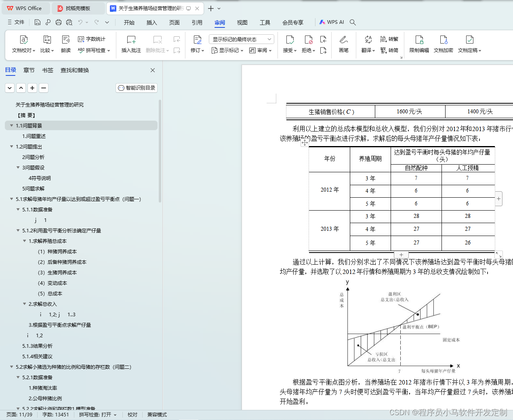Click the 文档校对 proofreading icon
Screen dimensions: 513x420
(24, 40)
